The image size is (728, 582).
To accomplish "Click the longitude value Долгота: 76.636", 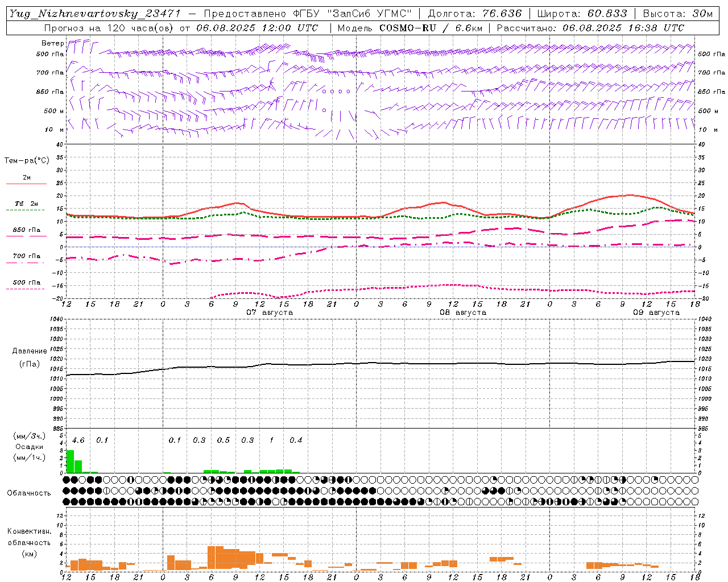I will (474, 14).
